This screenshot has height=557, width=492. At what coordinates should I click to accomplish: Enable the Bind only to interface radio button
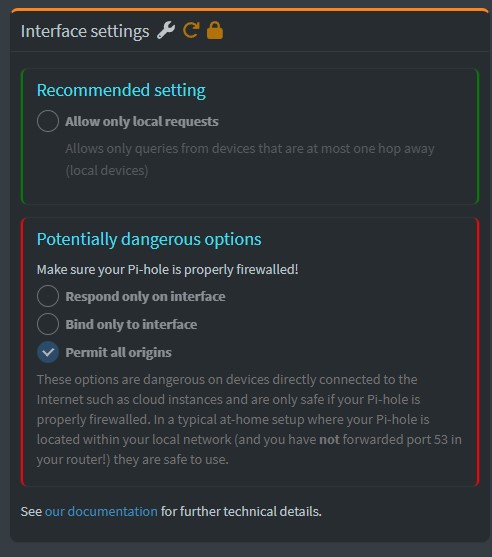pyautogui.click(x=48, y=324)
